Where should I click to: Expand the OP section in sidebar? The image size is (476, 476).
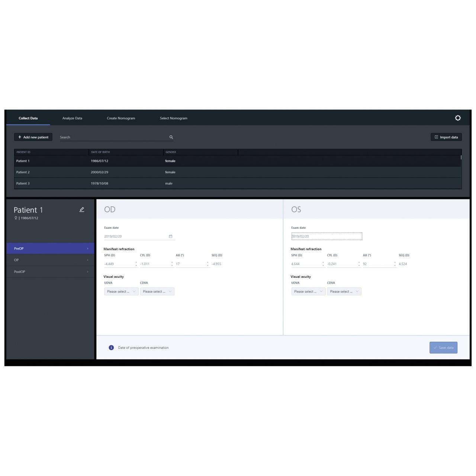click(x=50, y=260)
